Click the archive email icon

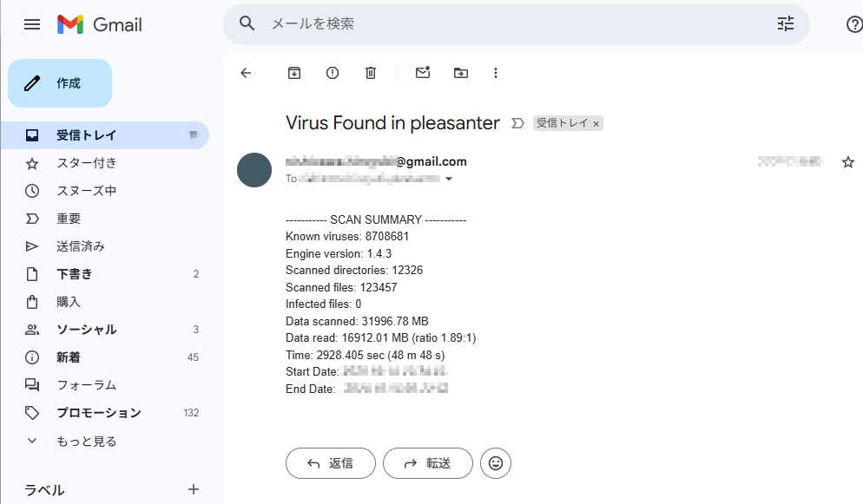pyautogui.click(x=294, y=73)
